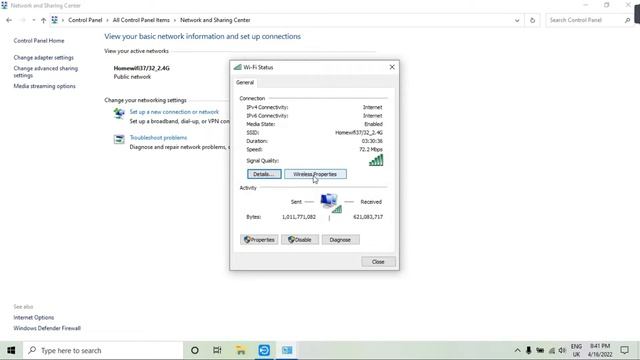640x360 pixels.
Task: Refresh the Control Panel view
Action: coord(532,20)
